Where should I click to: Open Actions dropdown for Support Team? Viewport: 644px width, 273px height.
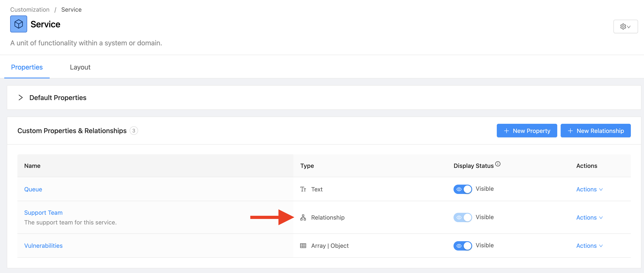point(589,217)
